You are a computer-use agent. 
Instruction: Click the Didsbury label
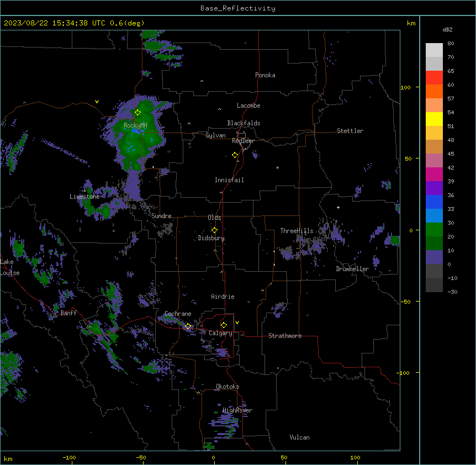(211, 238)
